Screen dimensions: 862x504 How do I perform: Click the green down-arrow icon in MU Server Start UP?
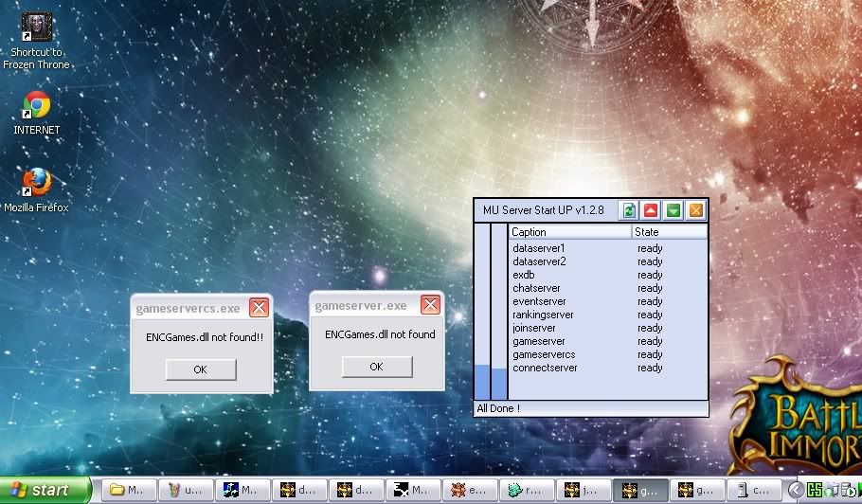(x=673, y=210)
